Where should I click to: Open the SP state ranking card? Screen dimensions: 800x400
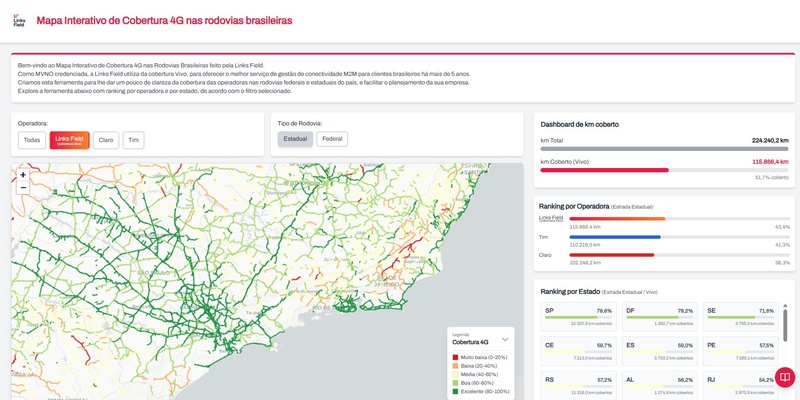(x=579, y=316)
